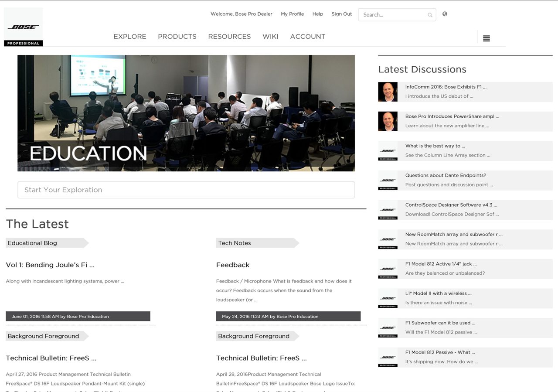Click the search magnifier icon
Screen dimensions: 558x392
430,15
